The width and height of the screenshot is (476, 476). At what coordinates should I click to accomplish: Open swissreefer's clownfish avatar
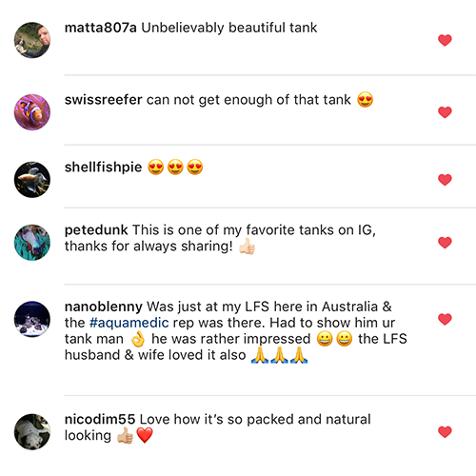[x=32, y=112]
